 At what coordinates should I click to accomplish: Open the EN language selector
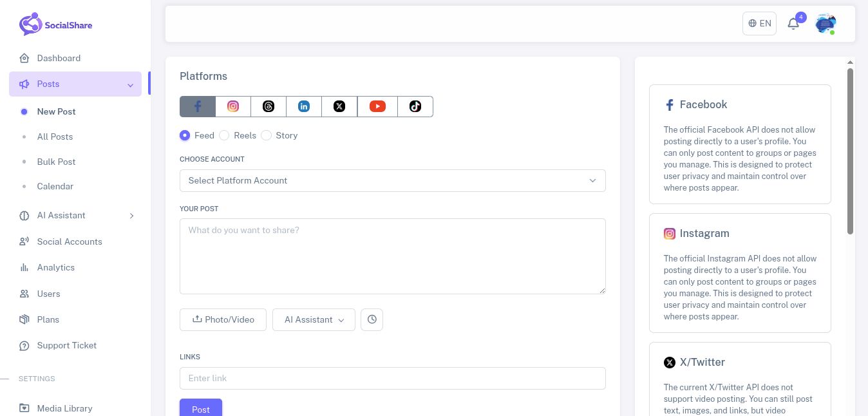[x=759, y=23]
